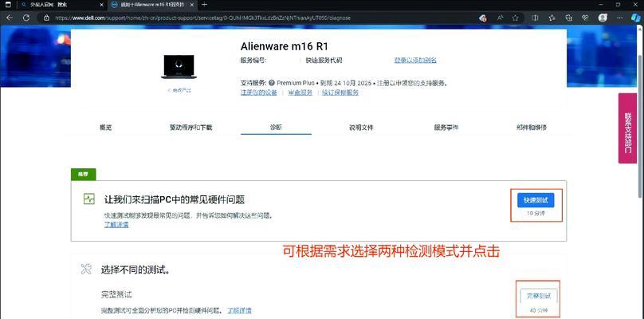Viewport: 644px width, 319px height.
Task: Open the 说明文件 tab
Action: (361, 128)
